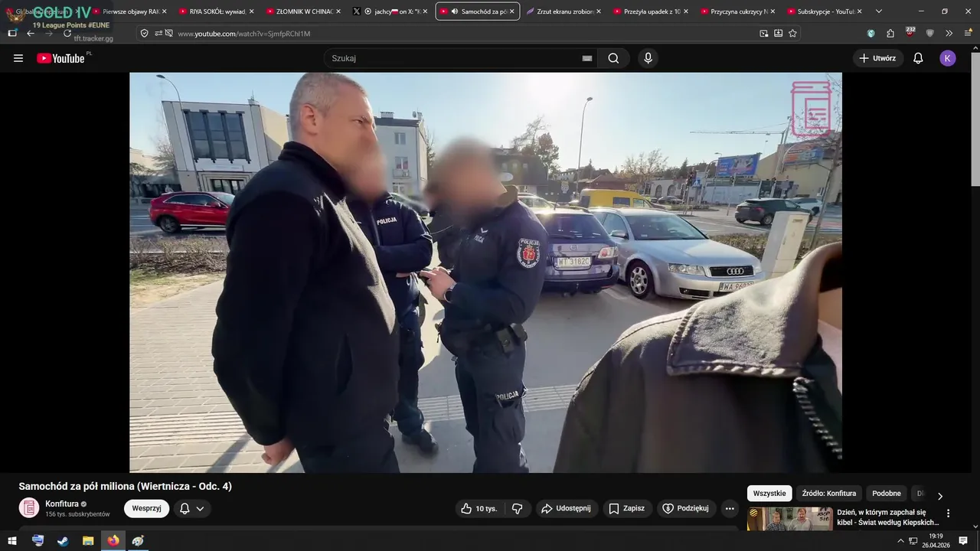Open the account avatar K menu
The image size is (980, 551).
click(x=948, y=58)
